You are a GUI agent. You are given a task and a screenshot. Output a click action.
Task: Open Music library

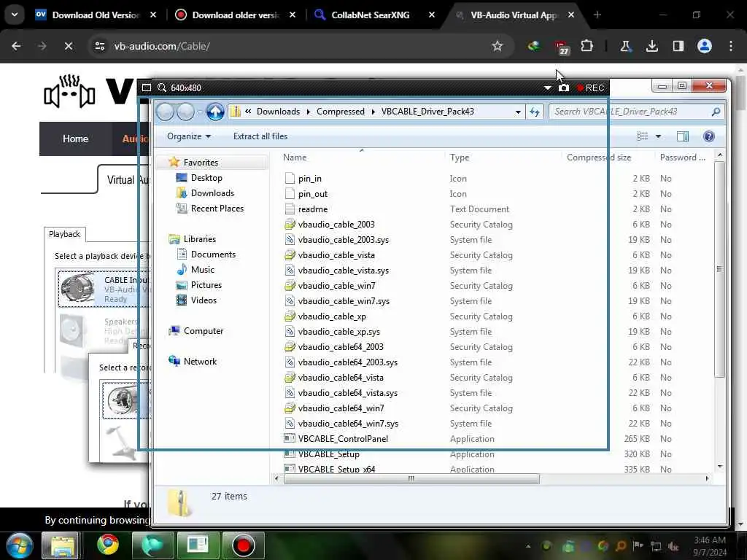[203, 270]
